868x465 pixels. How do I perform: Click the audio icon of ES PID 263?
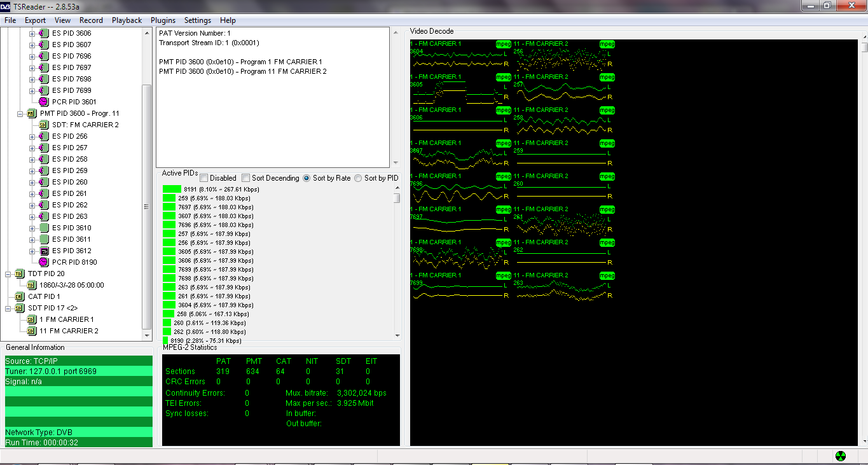(43, 216)
